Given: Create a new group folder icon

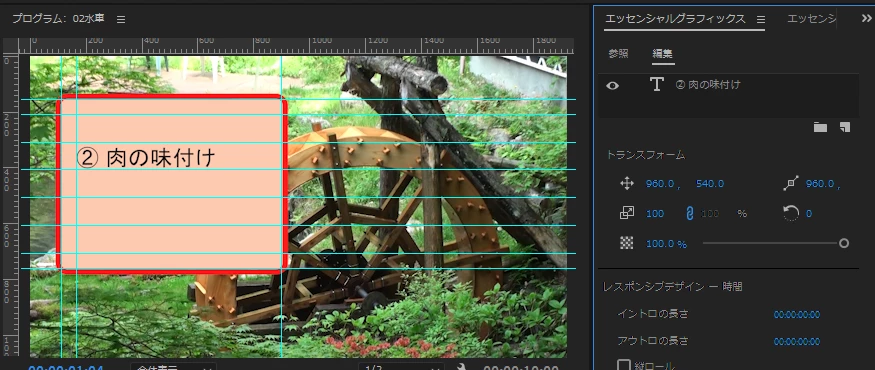Looking at the screenshot, I should 820,127.
